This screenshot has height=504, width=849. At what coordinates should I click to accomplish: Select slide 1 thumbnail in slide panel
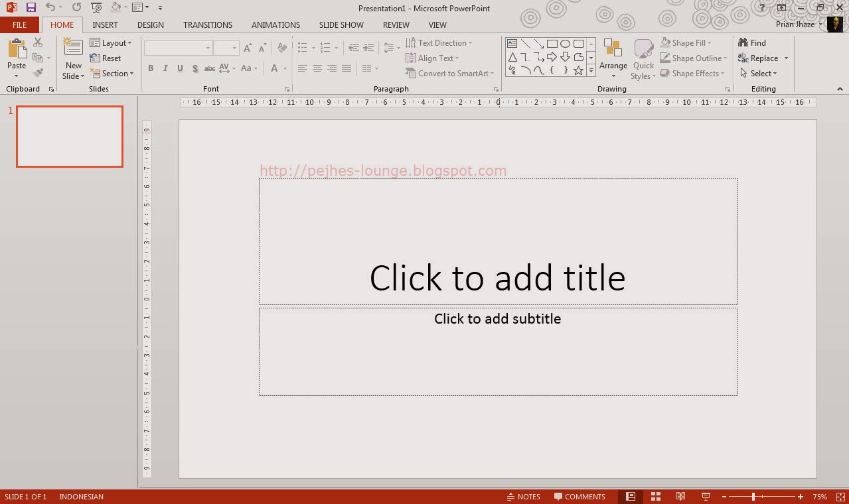click(x=69, y=137)
